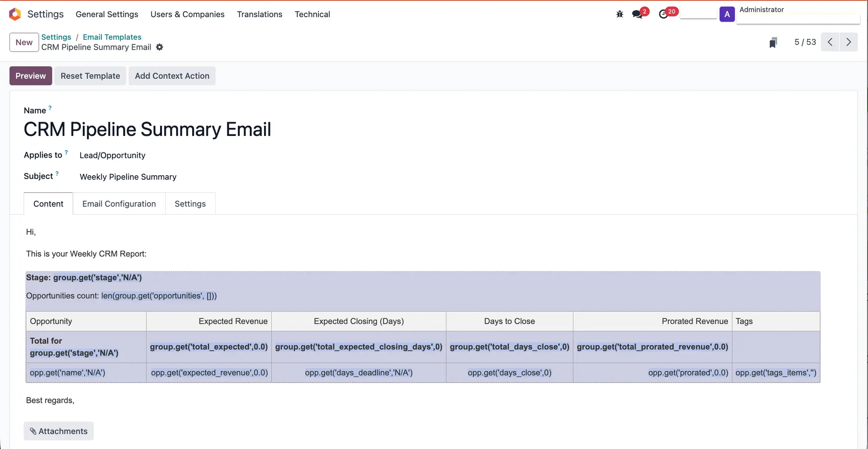Click the Preview button

[x=31, y=76]
